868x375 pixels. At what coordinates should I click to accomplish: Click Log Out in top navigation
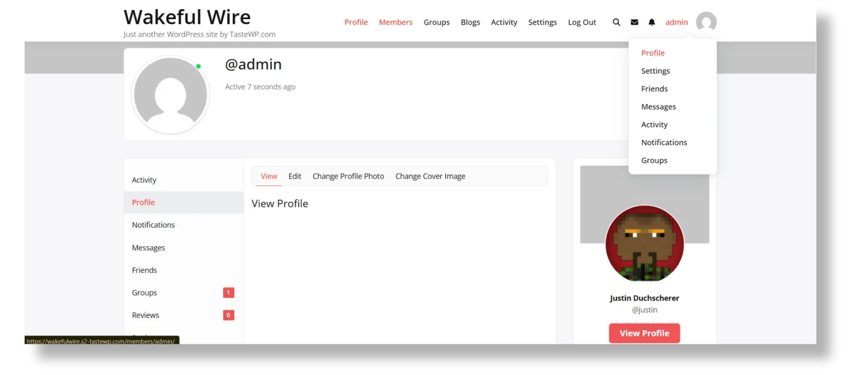pyautogui.click(x=582, y=23)
